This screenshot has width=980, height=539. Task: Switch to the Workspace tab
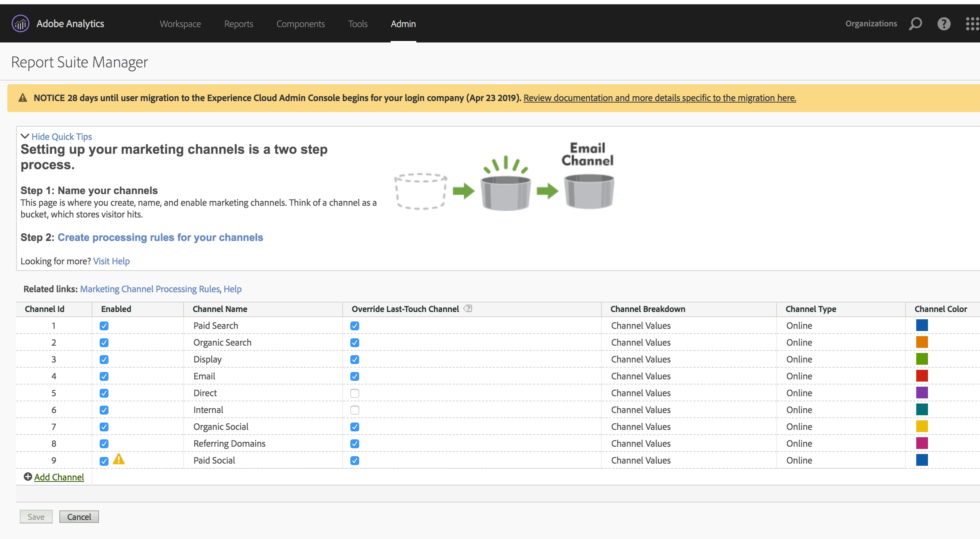coord(180,23)
